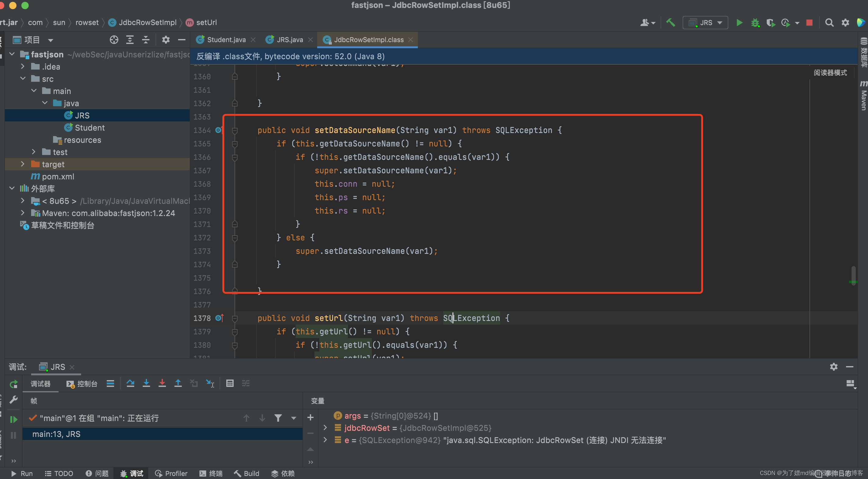Run the JRS configuration with play icon
This screenshot has height=479, width=868.
tap(739, 23)
